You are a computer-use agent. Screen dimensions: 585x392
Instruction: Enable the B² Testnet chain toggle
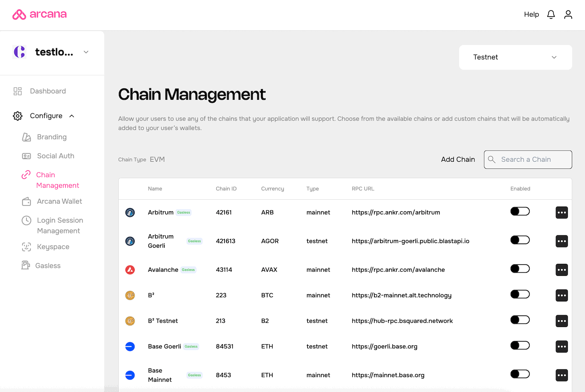(520, 320)
